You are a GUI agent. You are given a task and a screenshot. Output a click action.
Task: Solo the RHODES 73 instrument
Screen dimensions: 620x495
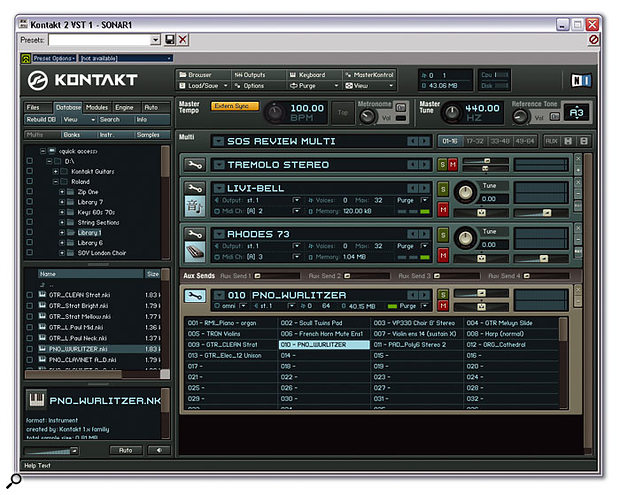(x=443, y=235)
